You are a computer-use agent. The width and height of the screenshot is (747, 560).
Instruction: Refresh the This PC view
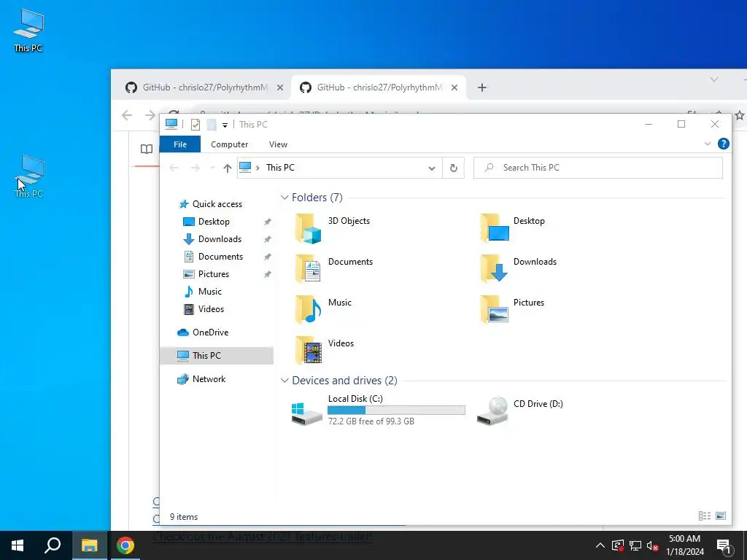tap(454, 168)
